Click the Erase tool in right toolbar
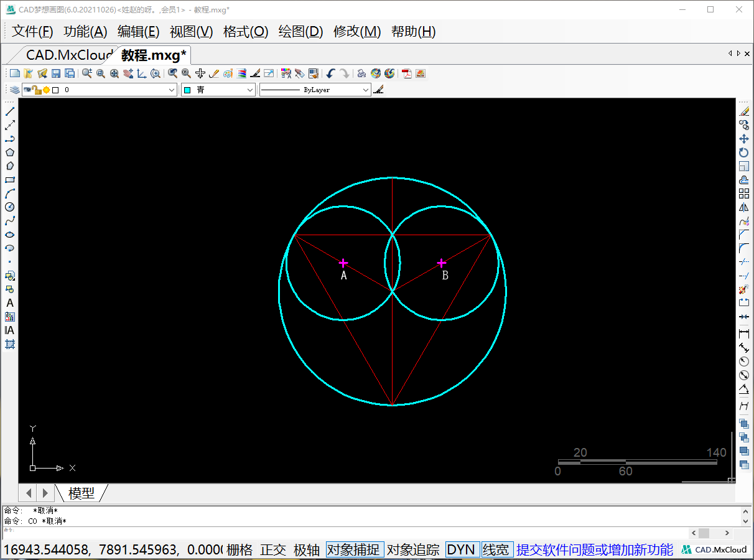The image size is (754, 560). (744, 111)
